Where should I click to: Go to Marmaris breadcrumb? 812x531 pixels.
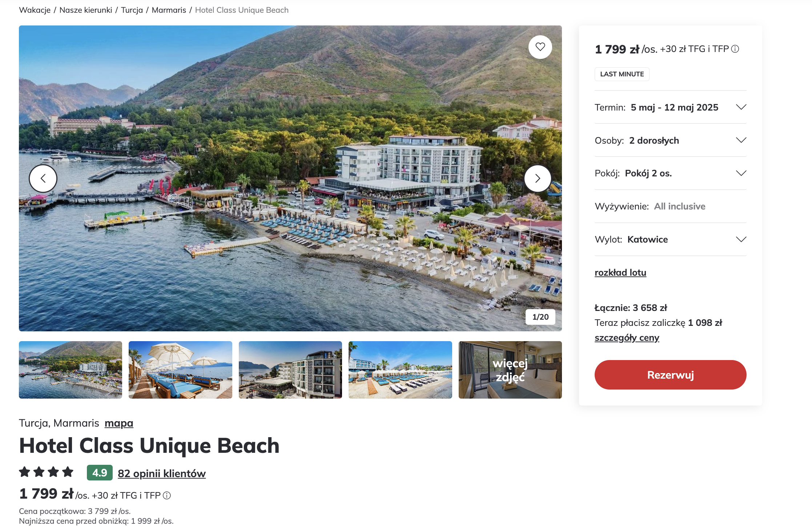click(x=169, y=10)
